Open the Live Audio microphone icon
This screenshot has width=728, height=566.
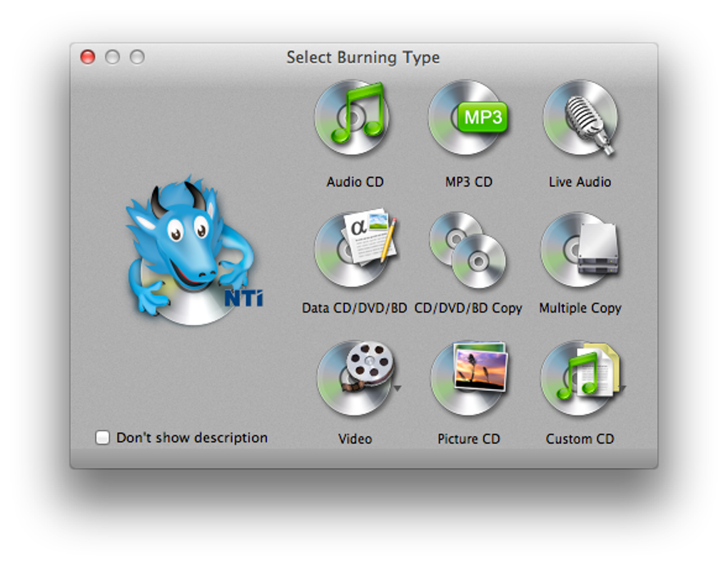tap(580, 118)
